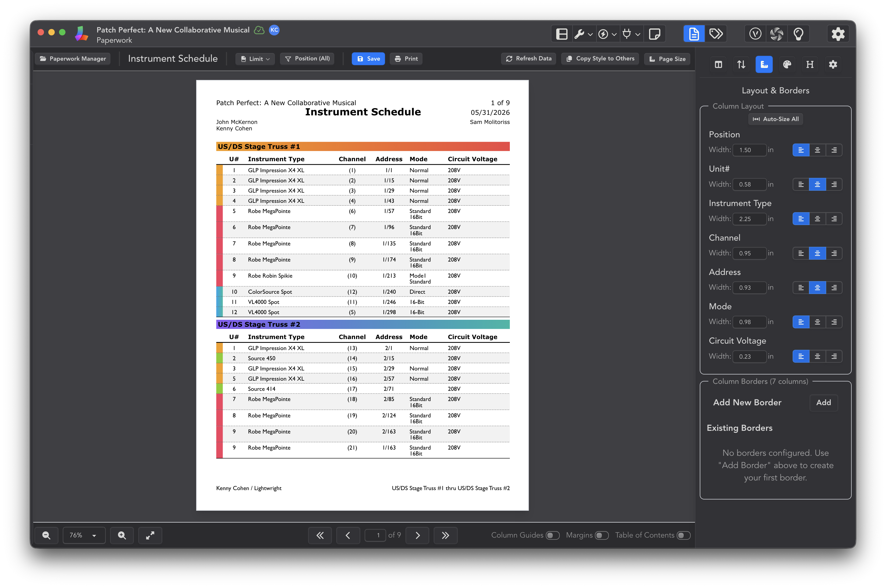Click the lightbulb icon in top bar
Screen dimensions: 886x588
[798, 34]
